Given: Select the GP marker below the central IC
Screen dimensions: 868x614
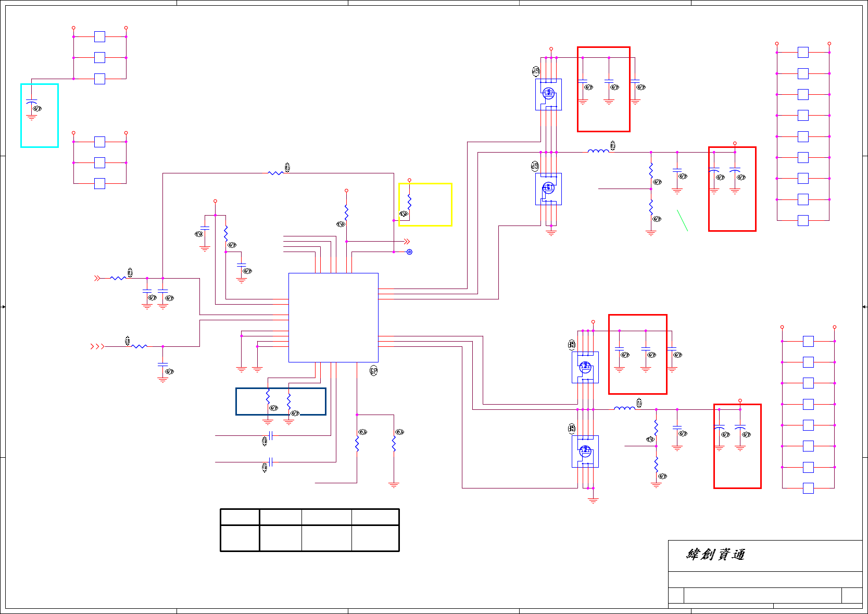Looking at the screenshot, I should point(373,371).
